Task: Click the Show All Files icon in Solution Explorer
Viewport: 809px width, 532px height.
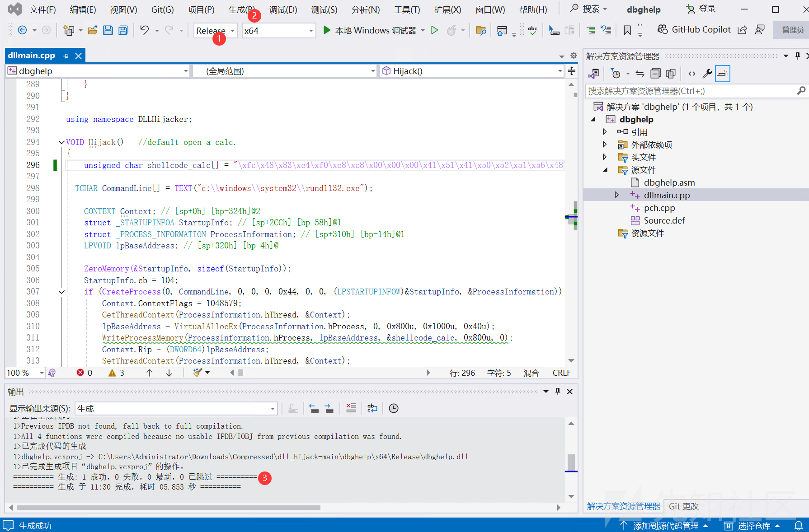Action: pyautogui.click(x=671, y=74)
